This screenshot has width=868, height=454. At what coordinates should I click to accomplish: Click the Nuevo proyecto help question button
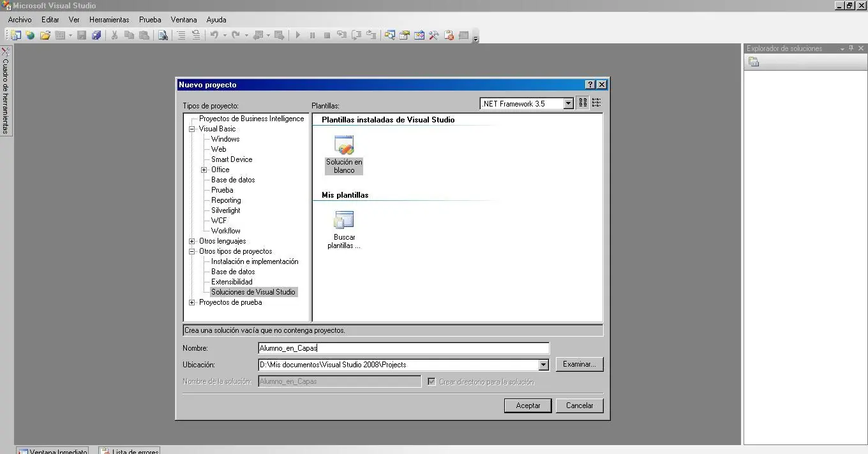click(590, 84)
